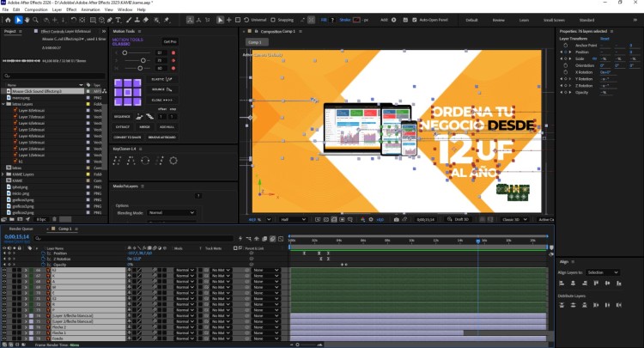Click the first Motion Tools slider knob
The height and width of the screenshot is (348, 644).
pyautogui.click(x=125, y=52)
